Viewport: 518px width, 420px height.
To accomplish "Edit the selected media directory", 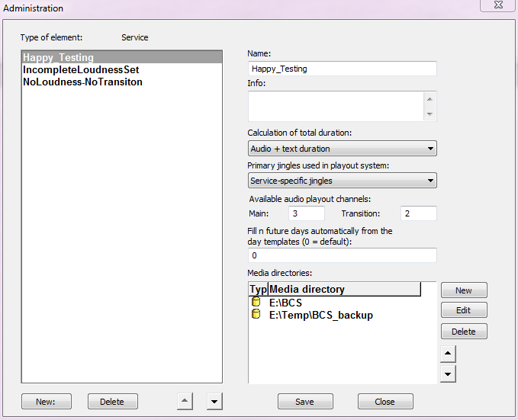I will click(x=463, y=310).
